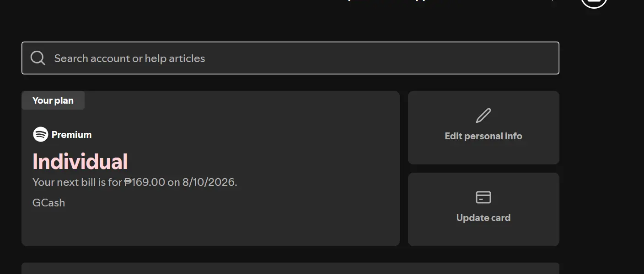This screenshot has height=274, width=644.
Task: Click the magnifying glass search icon
Action: pos(38,58)
